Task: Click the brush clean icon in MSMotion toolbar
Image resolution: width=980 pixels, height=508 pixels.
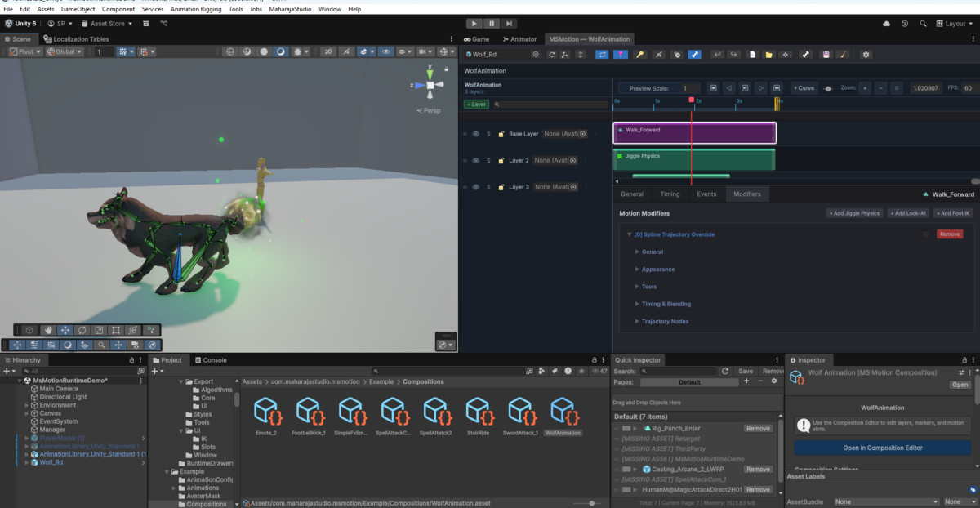Action: pos(844,55)
